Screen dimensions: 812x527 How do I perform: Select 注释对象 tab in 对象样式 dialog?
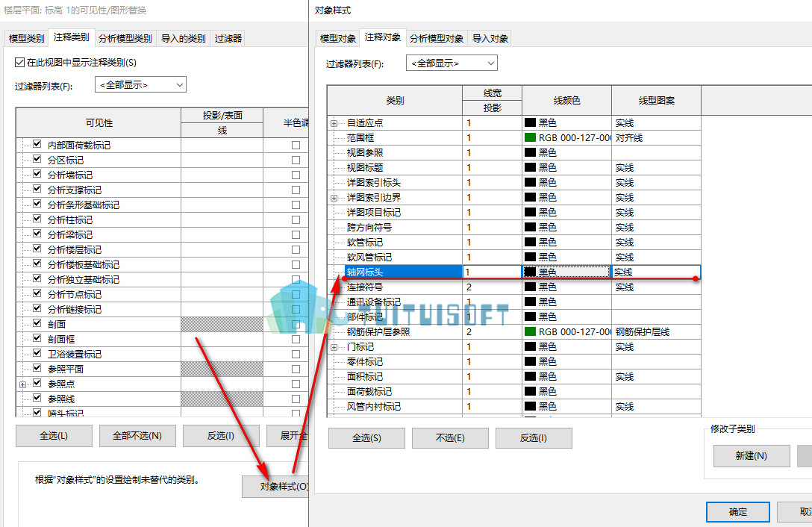click(x=383, y=37)
